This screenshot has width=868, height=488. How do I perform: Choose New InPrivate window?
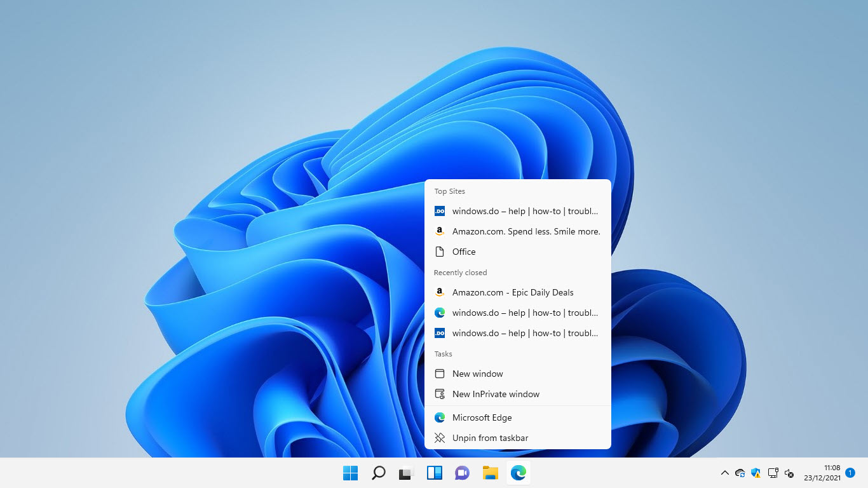point(496,394)
